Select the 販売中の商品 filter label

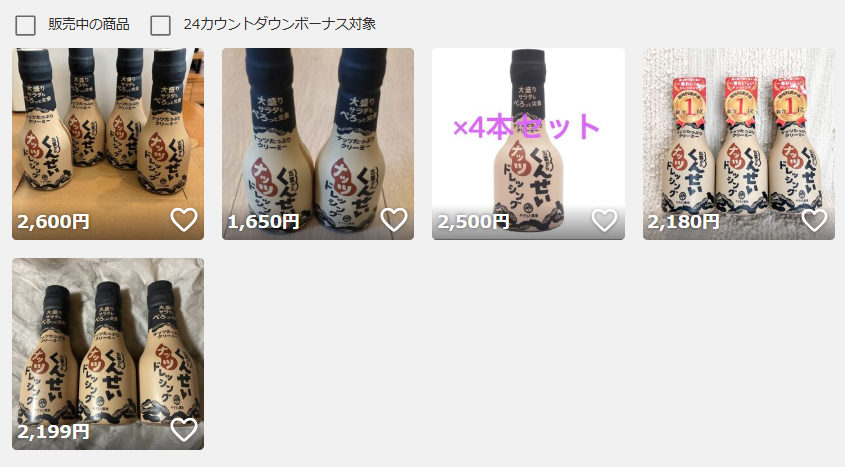(x=89, y=24)
